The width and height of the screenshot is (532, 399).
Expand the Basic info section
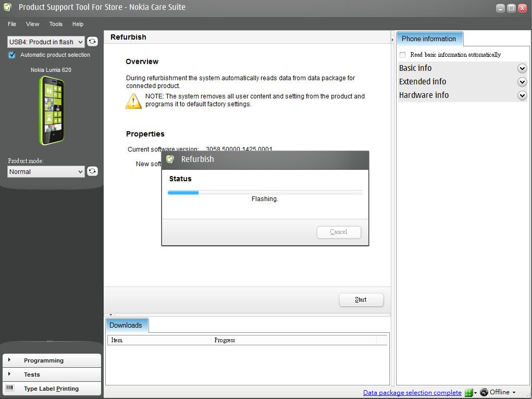[x=522, y=68]
